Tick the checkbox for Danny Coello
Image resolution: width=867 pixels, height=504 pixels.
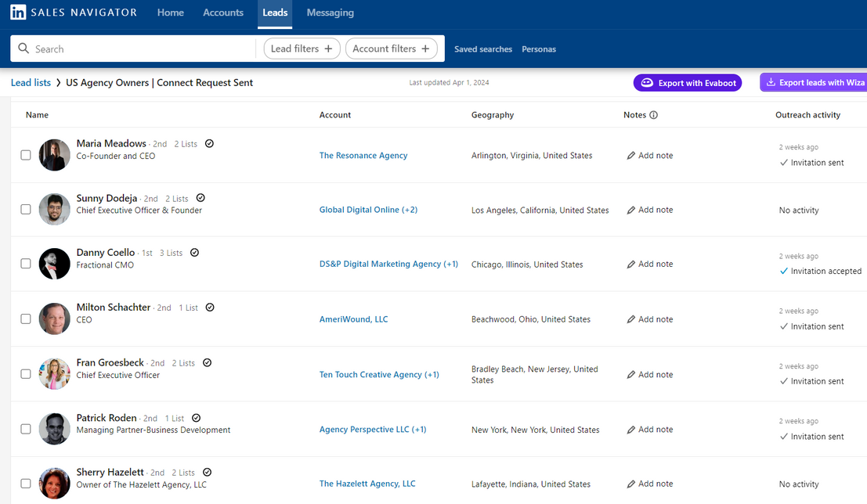click(26, 264)
